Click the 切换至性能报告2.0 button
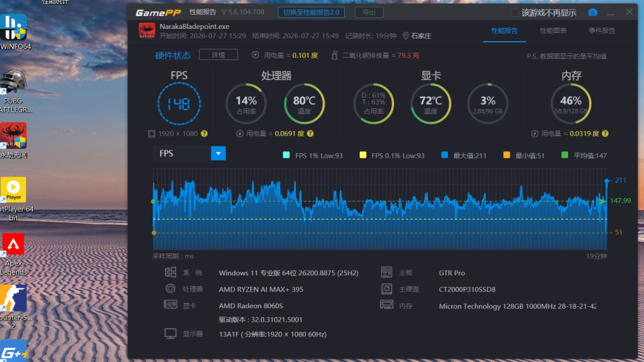 tap(311, 12)
